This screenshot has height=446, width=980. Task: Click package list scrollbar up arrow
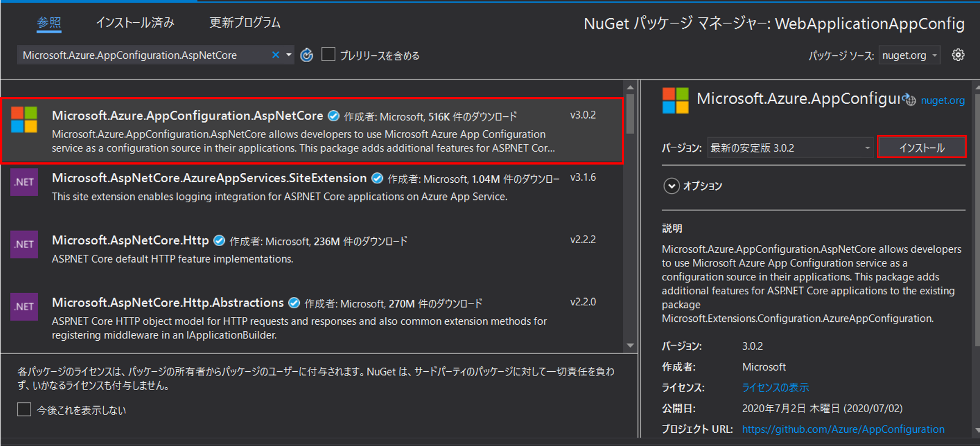[x=630, y=88]
